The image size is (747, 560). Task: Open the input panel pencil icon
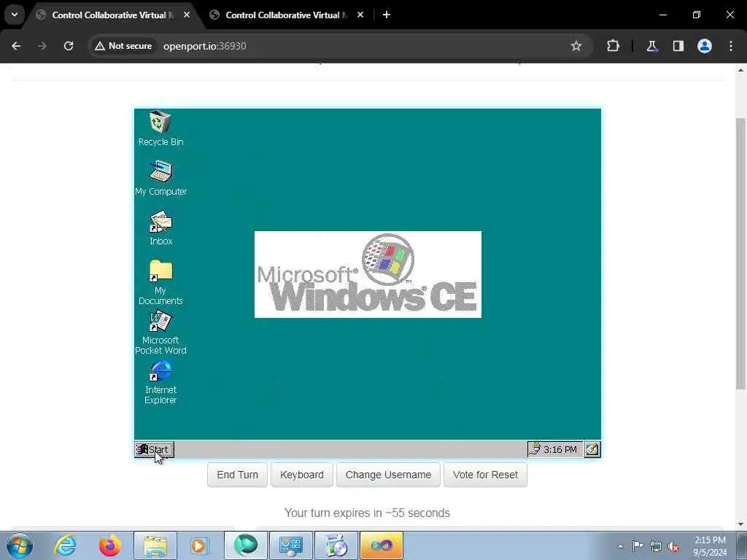(592, 449)
